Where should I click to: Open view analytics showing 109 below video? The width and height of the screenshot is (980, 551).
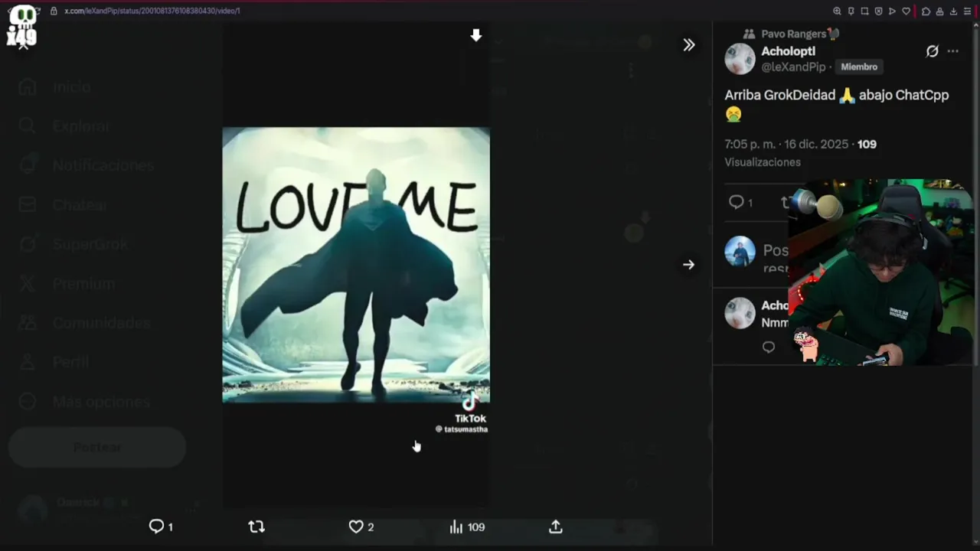tap(467, 527)
